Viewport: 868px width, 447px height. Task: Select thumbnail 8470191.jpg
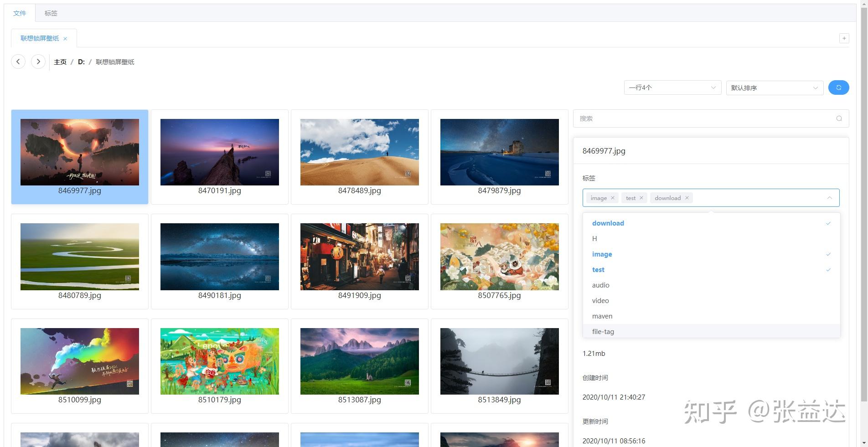(x=220, y=157)
